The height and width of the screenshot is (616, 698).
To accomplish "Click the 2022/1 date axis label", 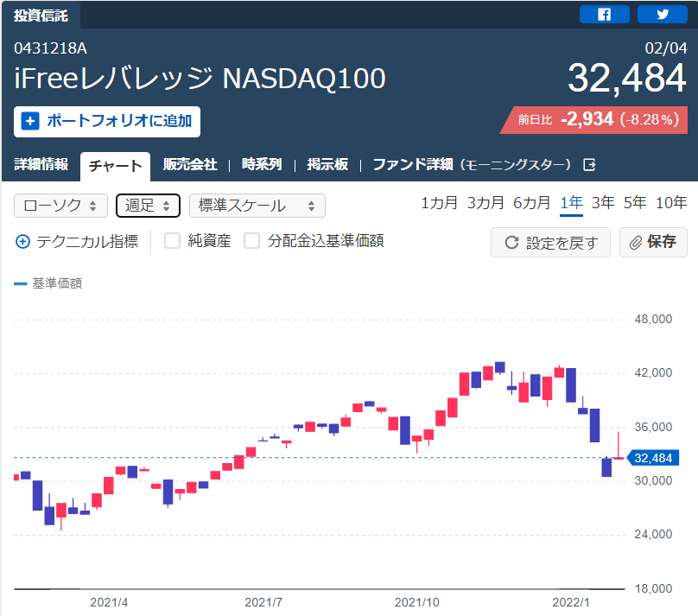I will pos(571,603).
